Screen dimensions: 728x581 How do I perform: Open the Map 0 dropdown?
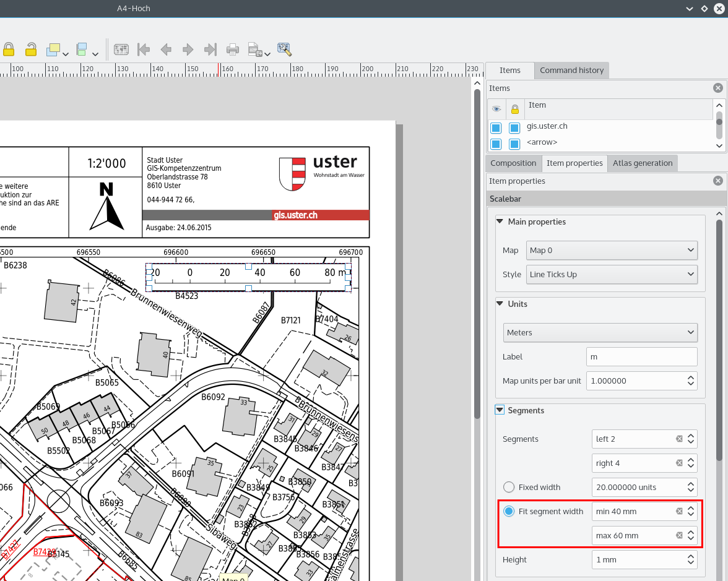click(x=612, y=251)
